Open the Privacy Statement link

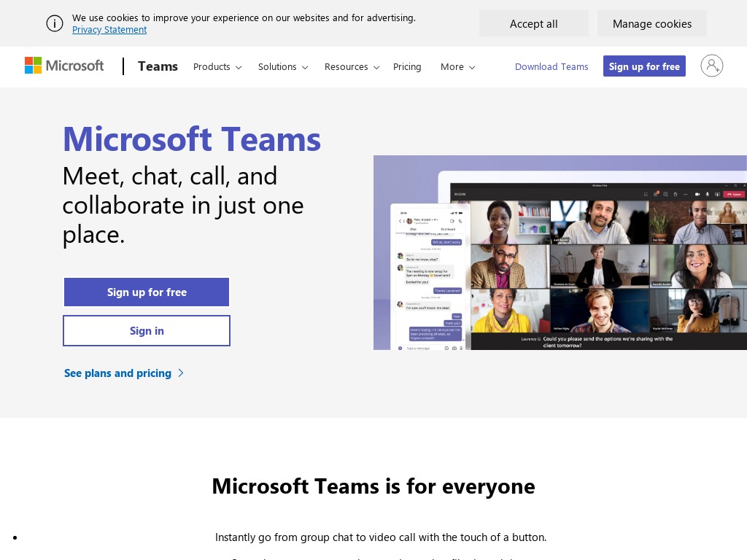[109, 29]
